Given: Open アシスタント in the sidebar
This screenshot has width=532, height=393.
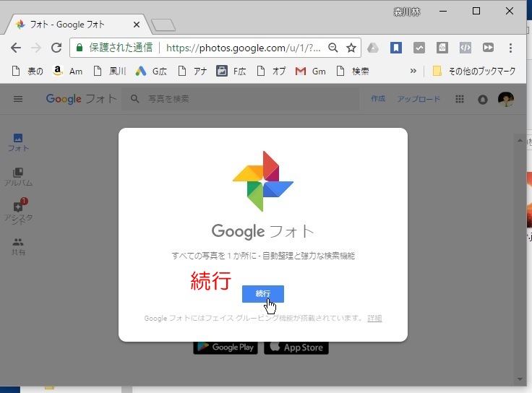Looking at the screenshot, I should pyautogui.click(x=18, y=212).
